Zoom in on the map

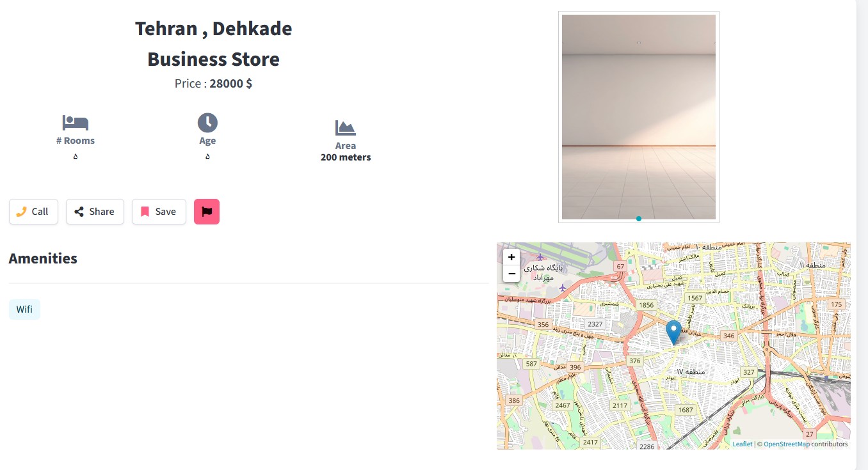click(x=511, y=257)
